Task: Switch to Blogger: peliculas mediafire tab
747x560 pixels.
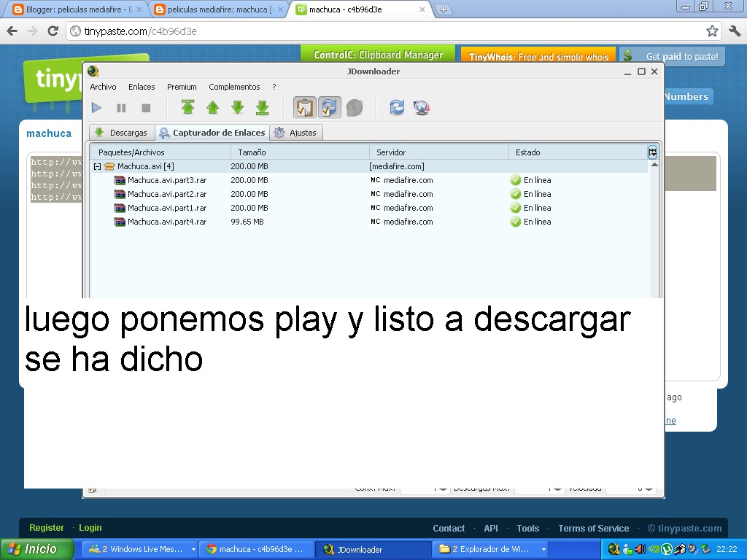Action: (77, 9)
